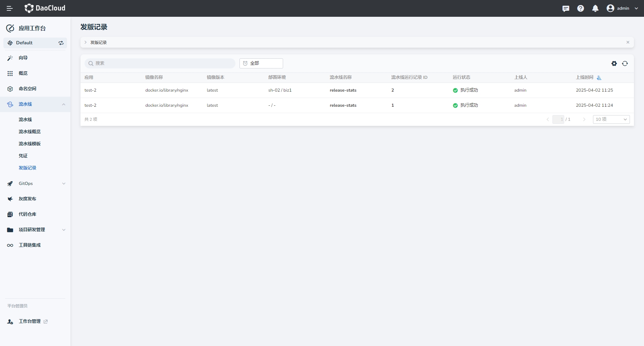The width and height of the screenshot is (644, 346).
Task: Sort by 上线时间 column icon
Action: (599, 78)
